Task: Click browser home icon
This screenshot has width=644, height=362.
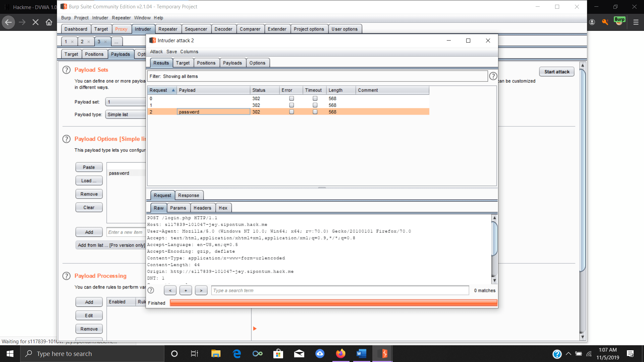Action: tap(49, 22)
